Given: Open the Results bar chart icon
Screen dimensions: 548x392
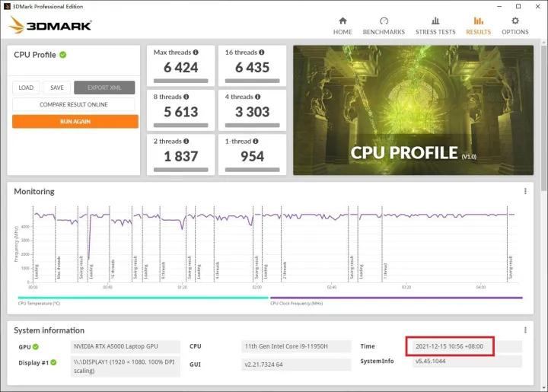Looking at the screenshot, I should [x=479, y=21].
